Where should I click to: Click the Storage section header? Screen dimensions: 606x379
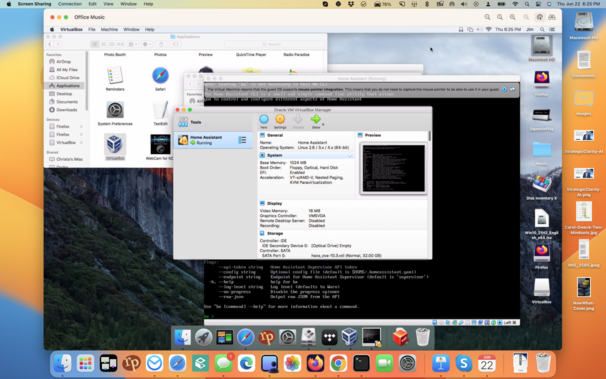(x=275, y=234)
